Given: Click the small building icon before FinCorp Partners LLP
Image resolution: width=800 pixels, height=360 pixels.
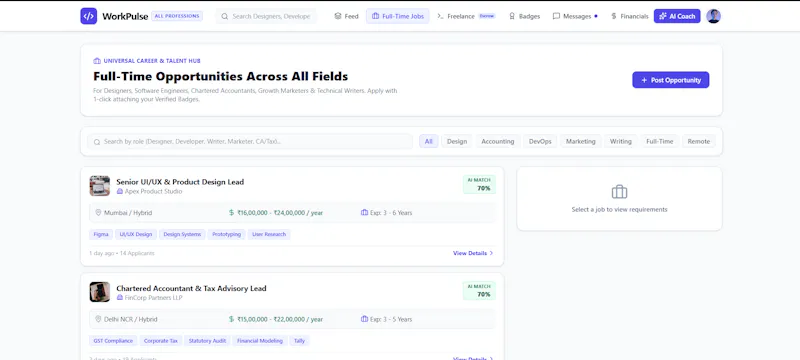Looking at the screenshot, I should pyautogui.click(x=120, y=298).
